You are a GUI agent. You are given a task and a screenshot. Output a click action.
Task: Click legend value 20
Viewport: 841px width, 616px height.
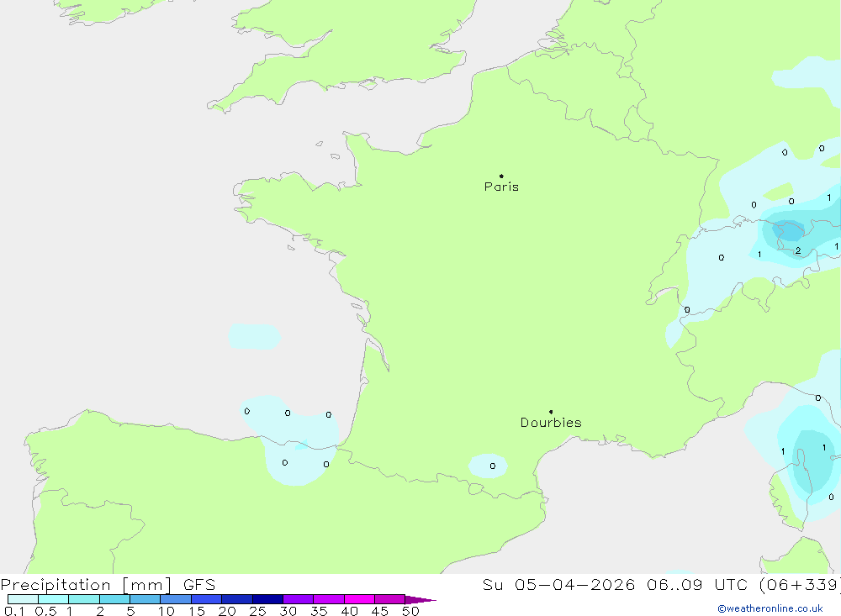click(x=227, y=611)
